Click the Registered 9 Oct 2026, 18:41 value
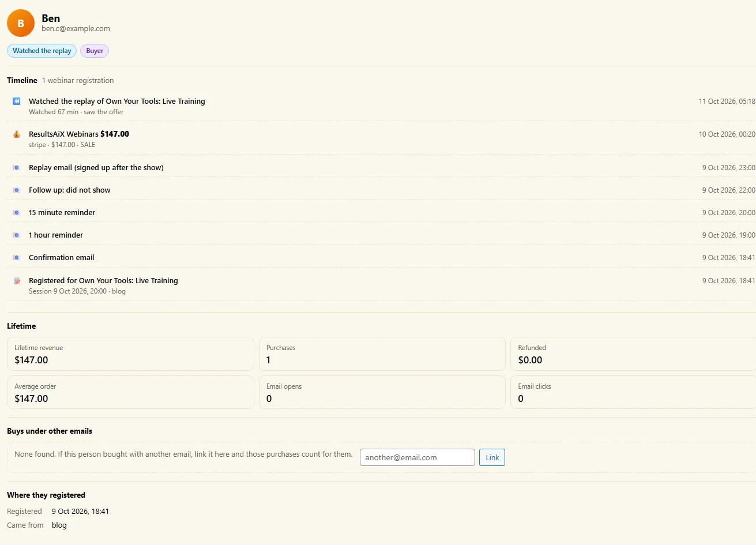 click(x=80, y=511)
